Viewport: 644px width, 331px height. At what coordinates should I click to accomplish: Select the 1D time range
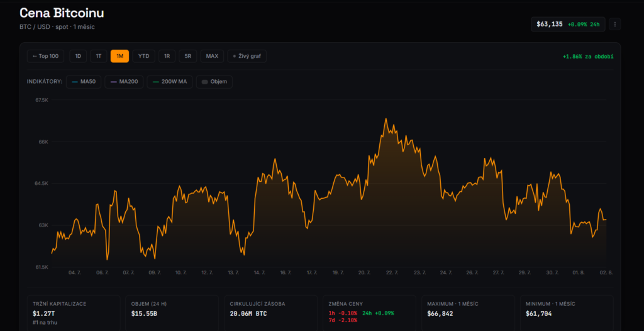(78, 56)
